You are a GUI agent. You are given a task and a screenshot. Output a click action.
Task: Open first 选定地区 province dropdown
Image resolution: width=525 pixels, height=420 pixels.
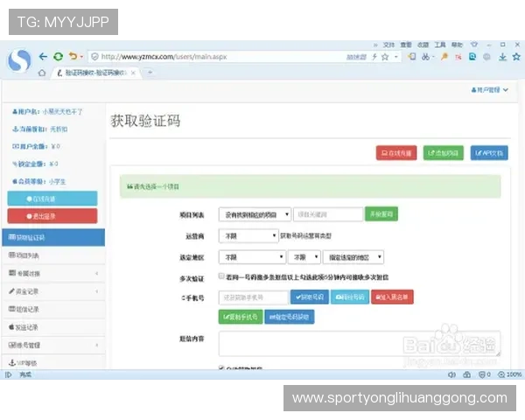click(252, 257)
